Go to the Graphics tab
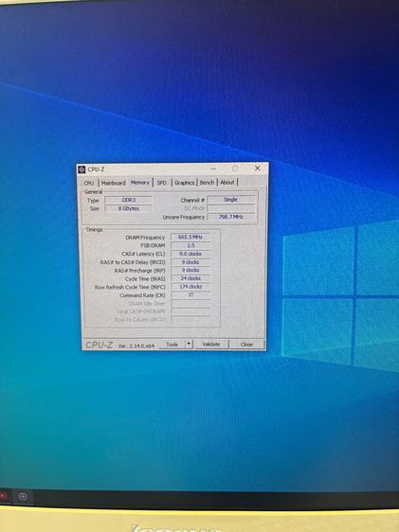The image size is (399, 532). tap(185, 183)
